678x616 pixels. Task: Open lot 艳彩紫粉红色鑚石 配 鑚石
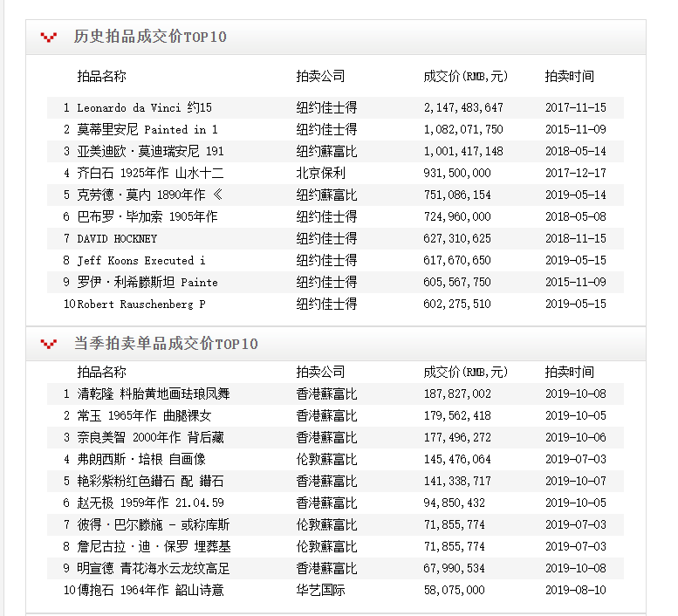150,481
